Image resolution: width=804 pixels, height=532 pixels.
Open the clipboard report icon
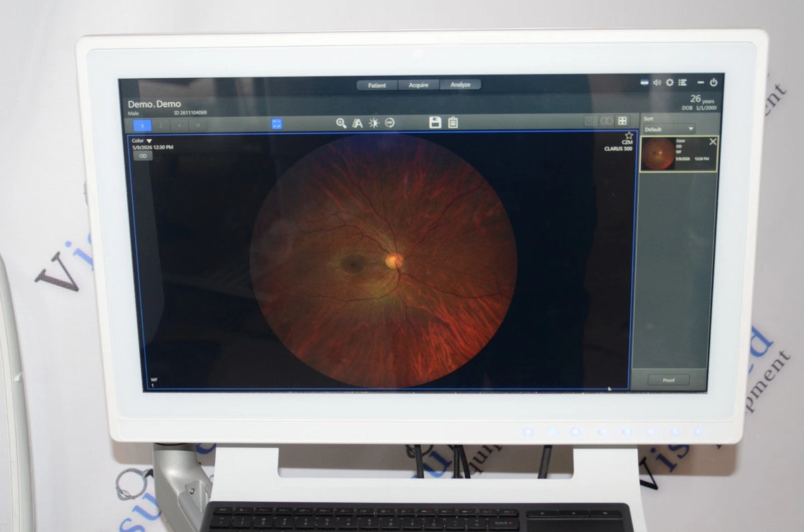453,122
